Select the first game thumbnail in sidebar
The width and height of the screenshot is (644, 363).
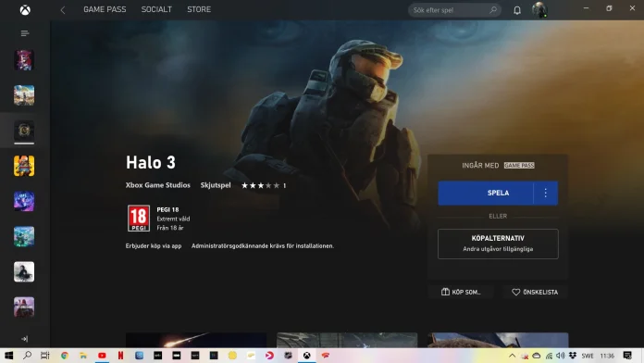pos(24,60)
